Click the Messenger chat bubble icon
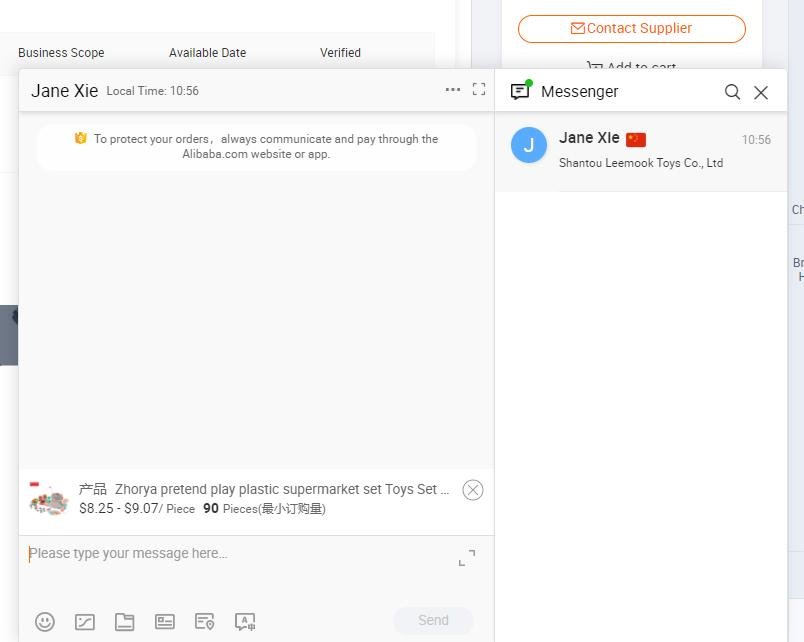Screen dimensions: 804x642 coord(520,91)
